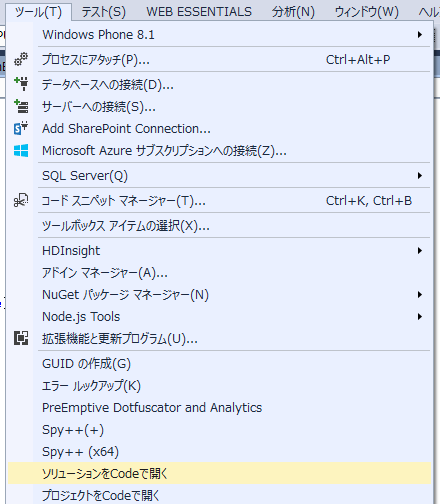Select Add SharePoint Connection... entry
Viewport: 440px width, 504px height.
pyautogui.click(x=219, y=129)
